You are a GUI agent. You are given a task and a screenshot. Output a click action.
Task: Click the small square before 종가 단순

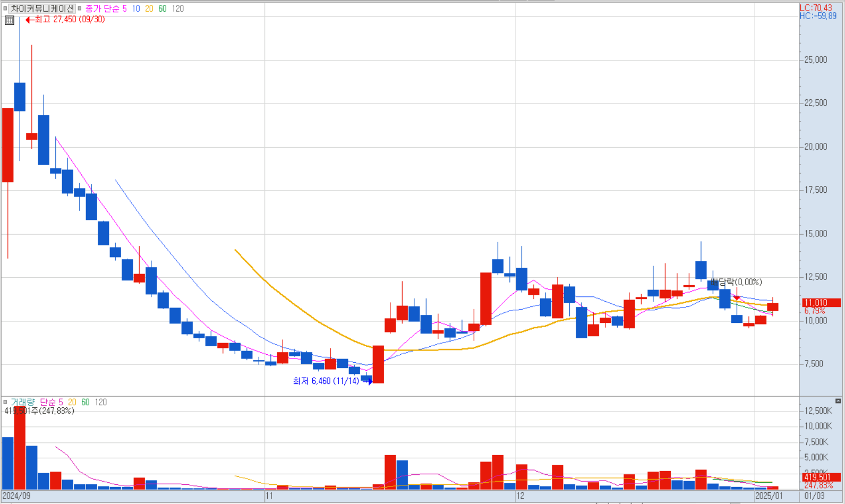(80, 8)
